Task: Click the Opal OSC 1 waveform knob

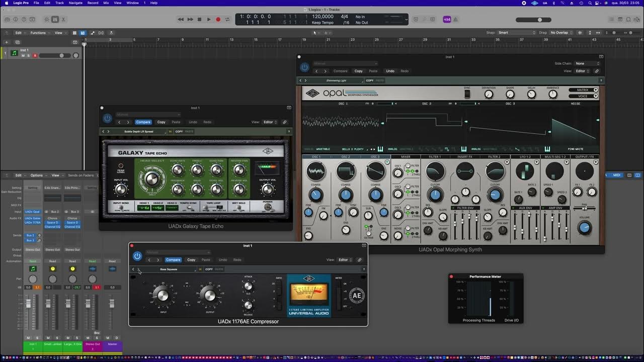Action: click(316, 172)
